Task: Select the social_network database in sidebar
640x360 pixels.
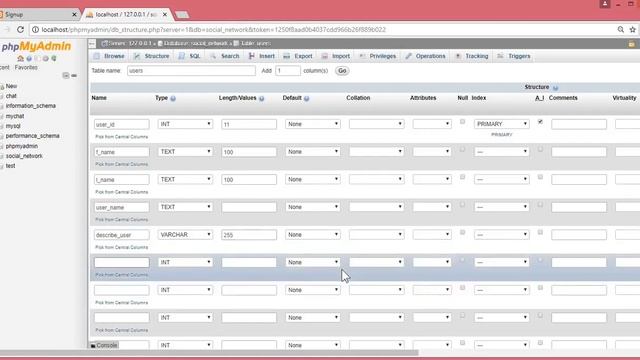Action: tap(24, 156)
